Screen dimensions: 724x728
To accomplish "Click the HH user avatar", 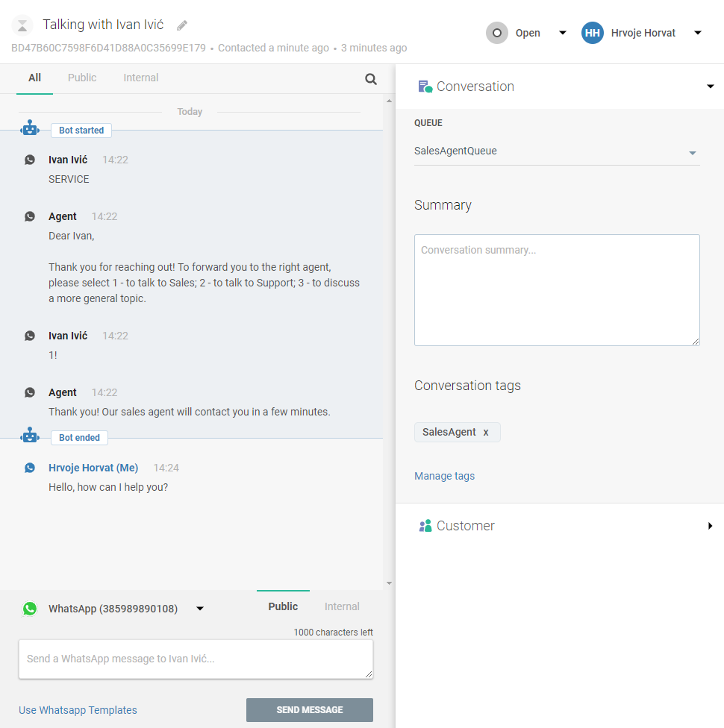I will 593,33.
